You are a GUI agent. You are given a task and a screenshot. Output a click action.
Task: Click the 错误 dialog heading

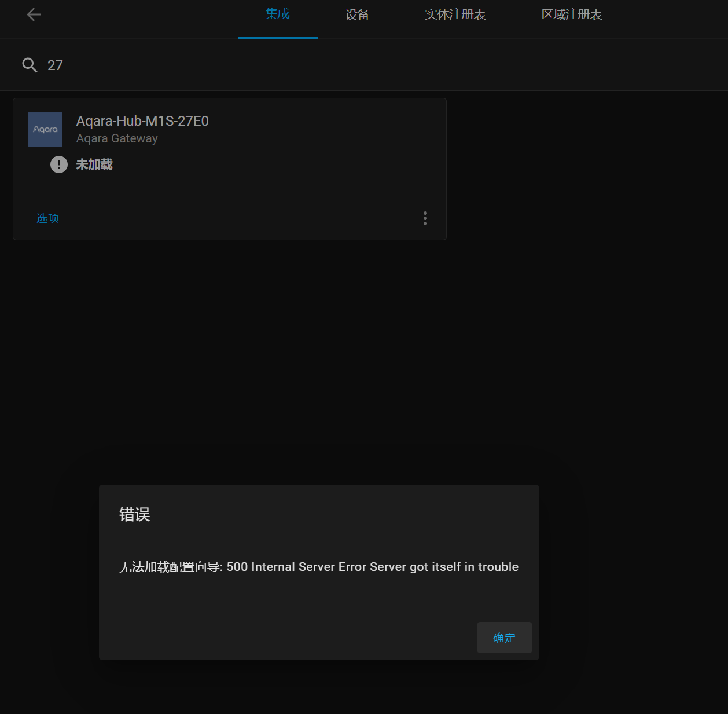pyautogui.click(x=134, y=514)
